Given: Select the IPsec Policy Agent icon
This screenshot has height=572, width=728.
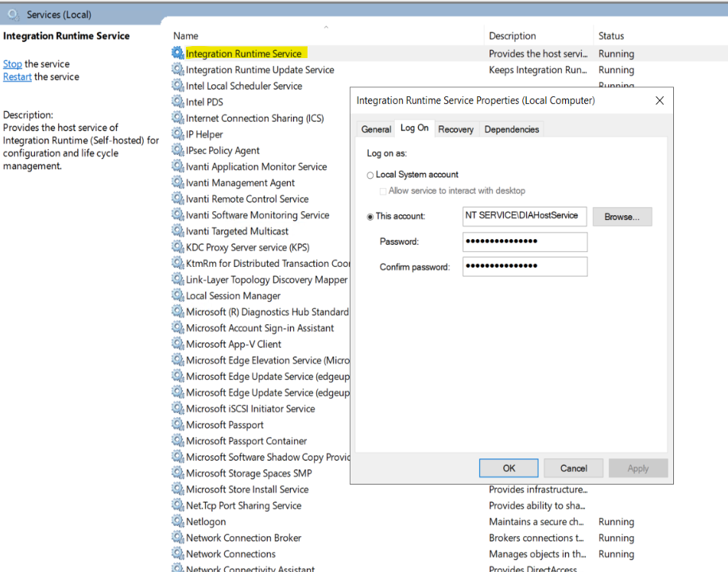Looking at the screenshot, I should (178, 150).
